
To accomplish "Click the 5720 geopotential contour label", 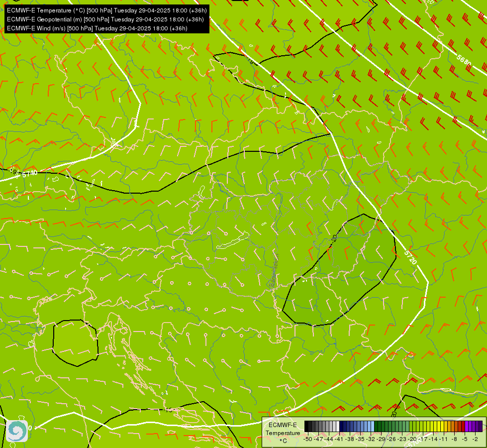I will (410, 257).
